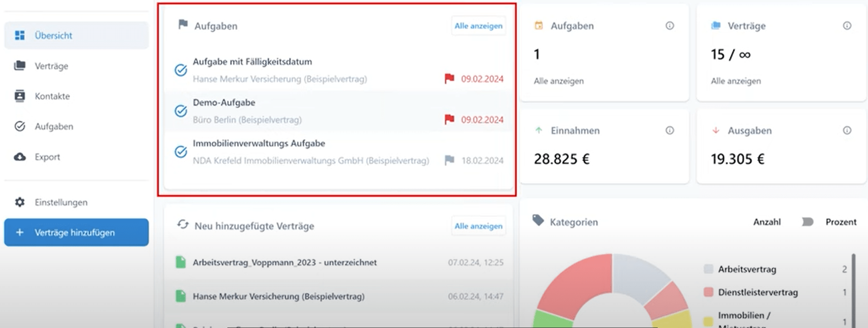Screen dimensions: 868x328
Task: Click the info icon on Einnahmen card
Action: click(x=670, y=131)
